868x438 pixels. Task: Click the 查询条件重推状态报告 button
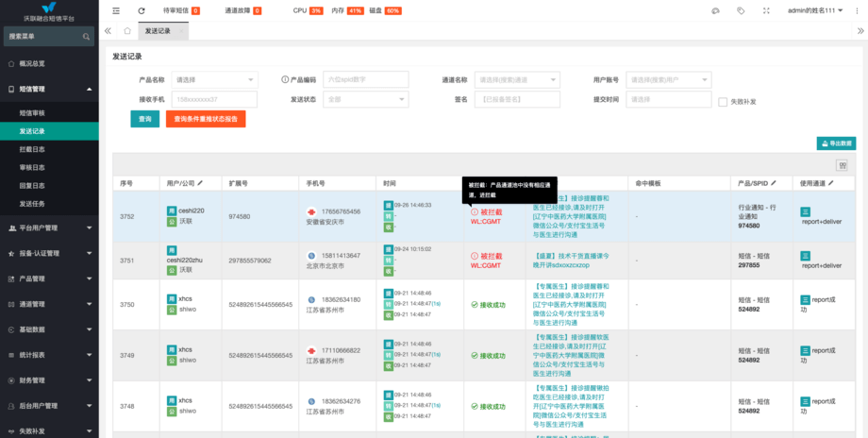[x=206, y=119]
